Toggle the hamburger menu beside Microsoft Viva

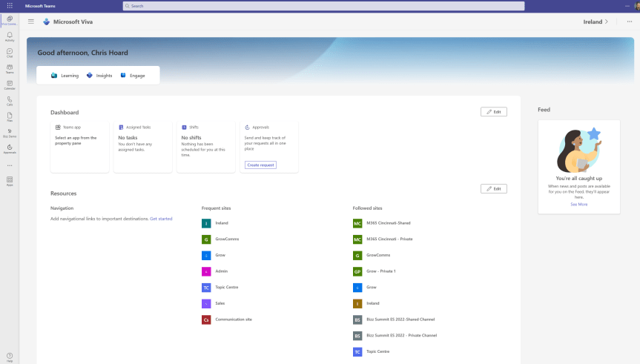[31, 21]
